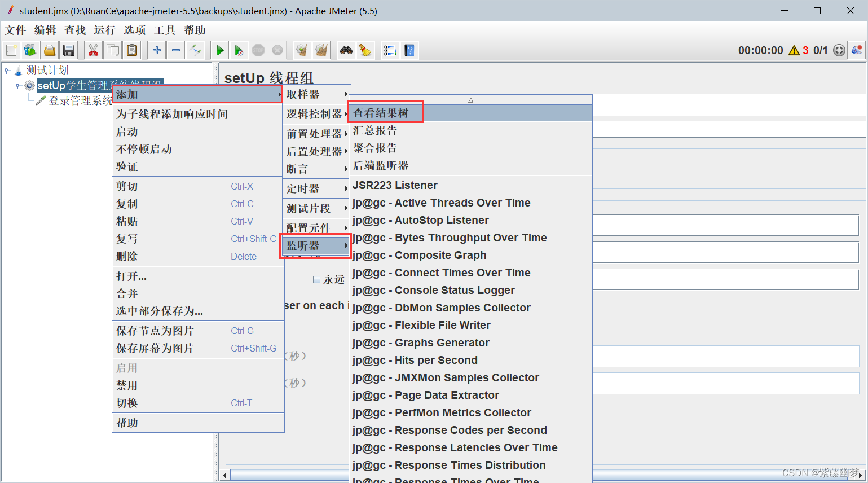Click 启动 in the context menu
This screenshot has width=868, height=483.
coord(198,131)
